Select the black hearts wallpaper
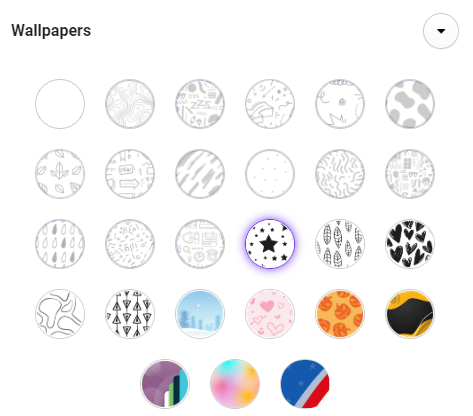This screenshot has height=416, width=473. pos(410,244)
